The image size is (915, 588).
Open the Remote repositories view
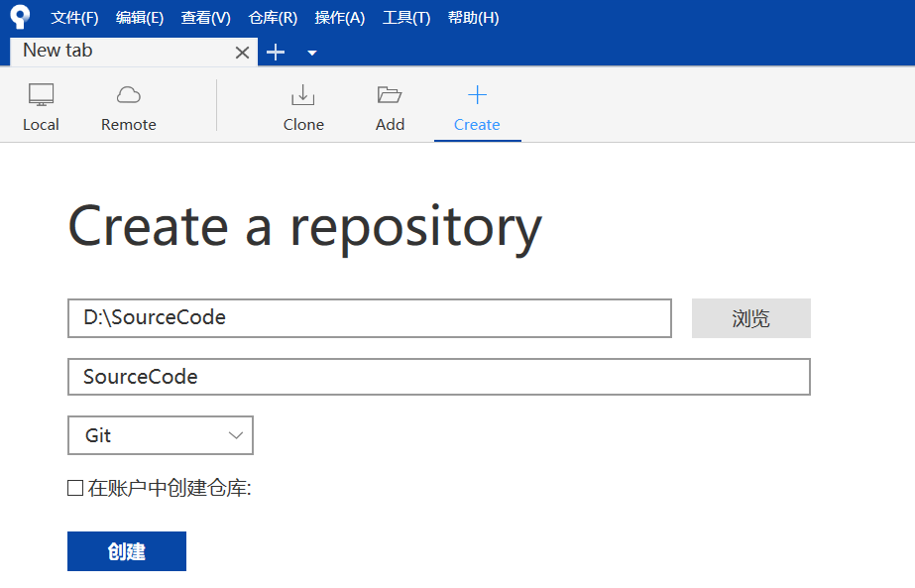[128, 106]
